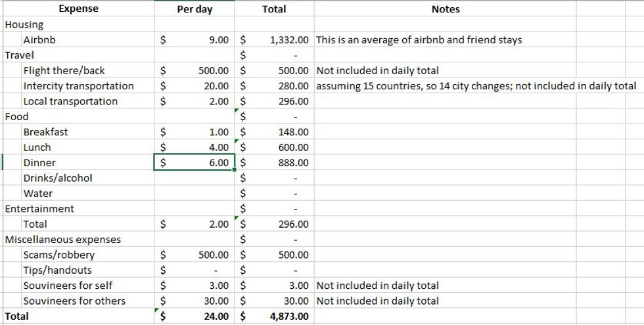This screenshot has height=325, width=644.
Task: Select the "Tips/handouts" cell
Action: click(x=58, y=271)
